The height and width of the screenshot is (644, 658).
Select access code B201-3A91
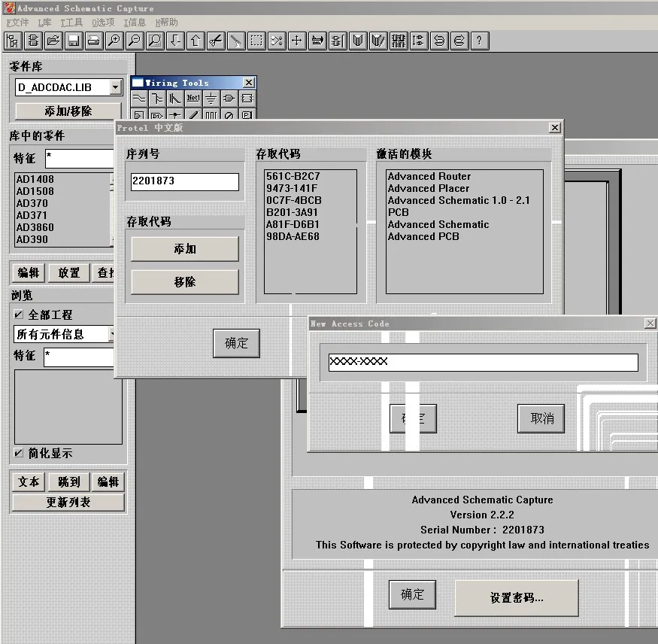[292, 212]
